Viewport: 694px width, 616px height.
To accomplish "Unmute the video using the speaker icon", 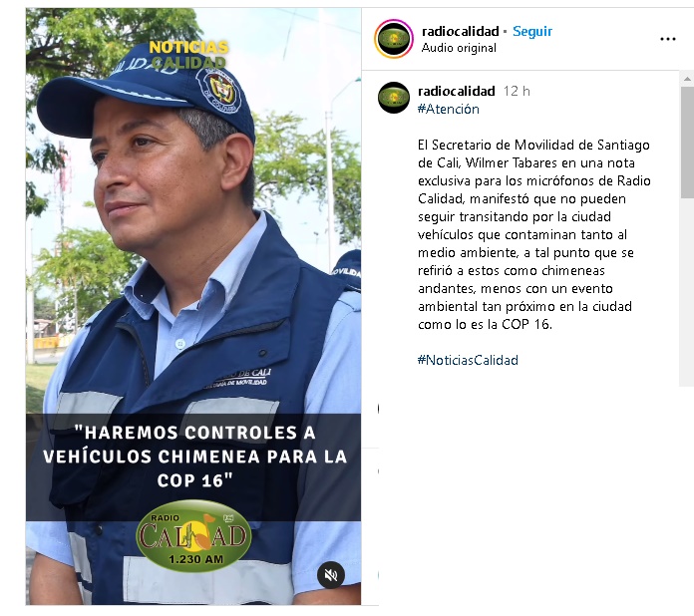I will pyautogui.click(x=331, y=574).
